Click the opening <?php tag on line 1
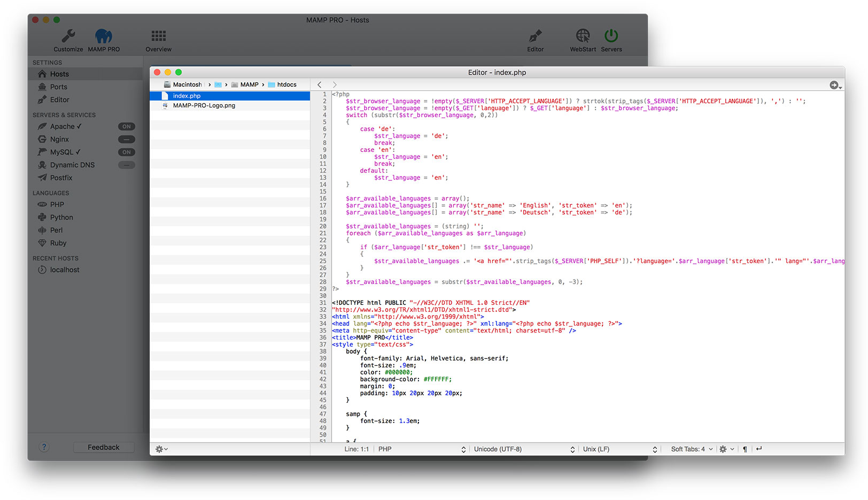Screen dimensions: 868x500 (x=340, y=94)
